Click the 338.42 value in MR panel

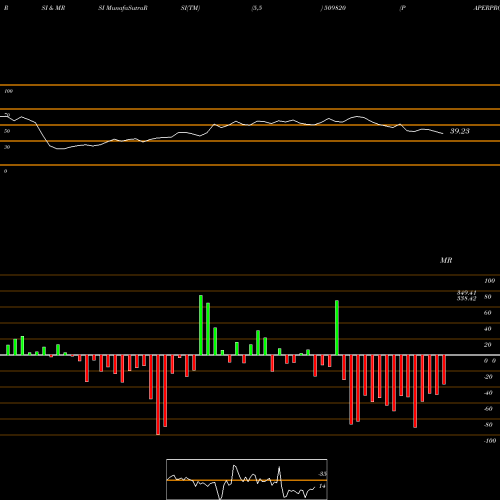466,298
